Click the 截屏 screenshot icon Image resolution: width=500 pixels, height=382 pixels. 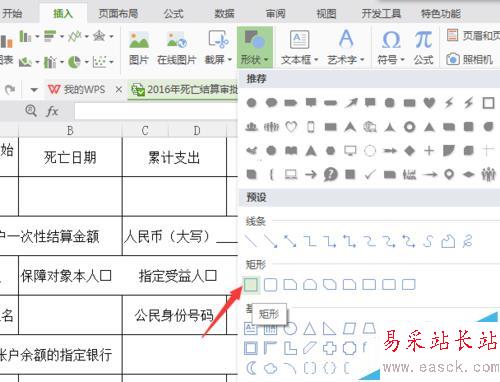point(218,40)
